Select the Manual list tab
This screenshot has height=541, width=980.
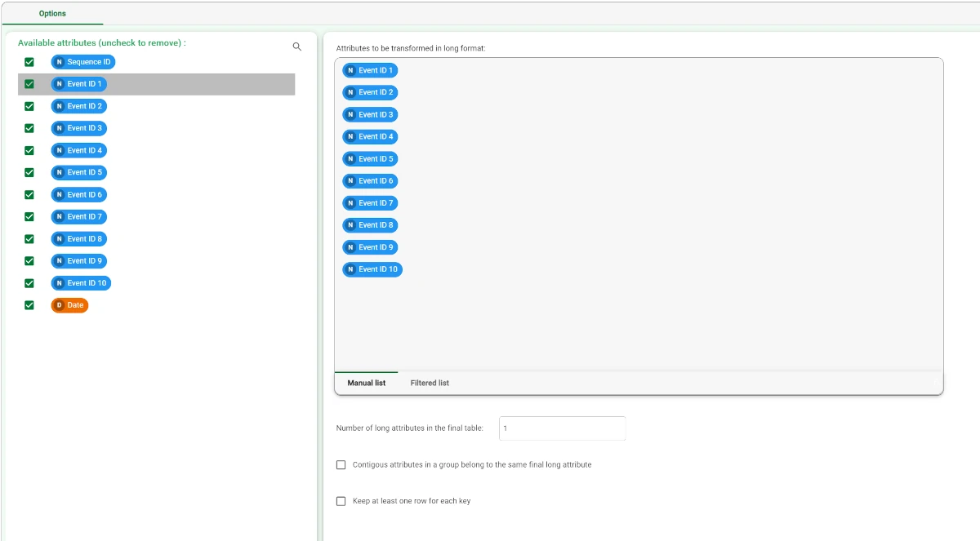point(367,383)
